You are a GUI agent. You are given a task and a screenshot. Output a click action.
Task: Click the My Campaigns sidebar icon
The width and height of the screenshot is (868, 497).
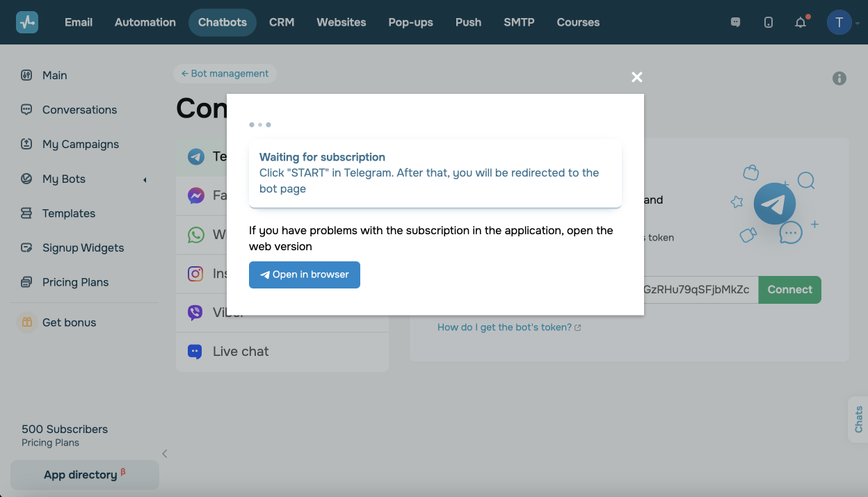coord(26,144)
